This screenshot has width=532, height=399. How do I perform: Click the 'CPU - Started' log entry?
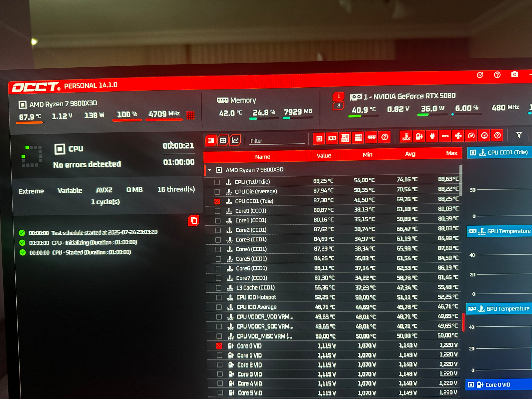click(x=80, y=252)
